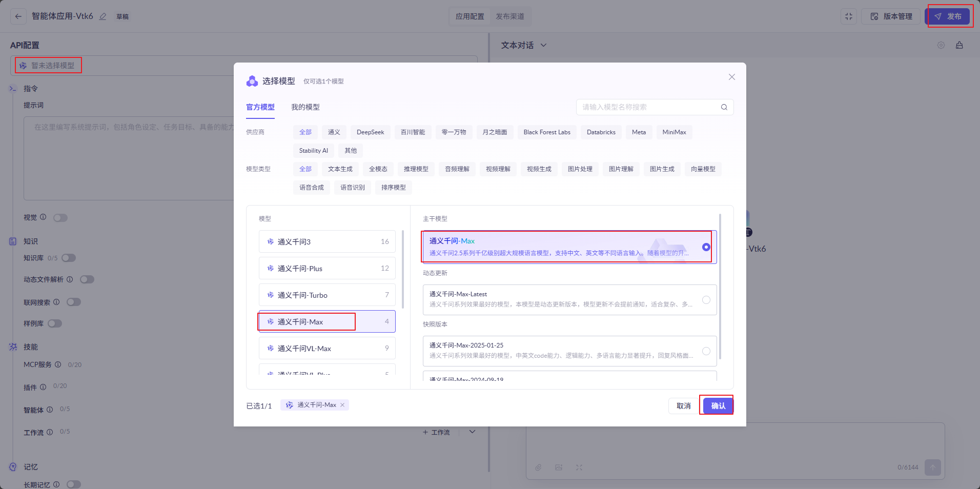
Task: Select 通义千问VL-Max in model list
Action: 327,348
